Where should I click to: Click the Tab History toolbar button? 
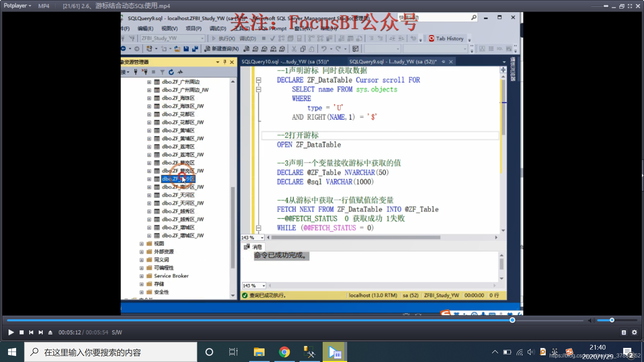point(446,39)
